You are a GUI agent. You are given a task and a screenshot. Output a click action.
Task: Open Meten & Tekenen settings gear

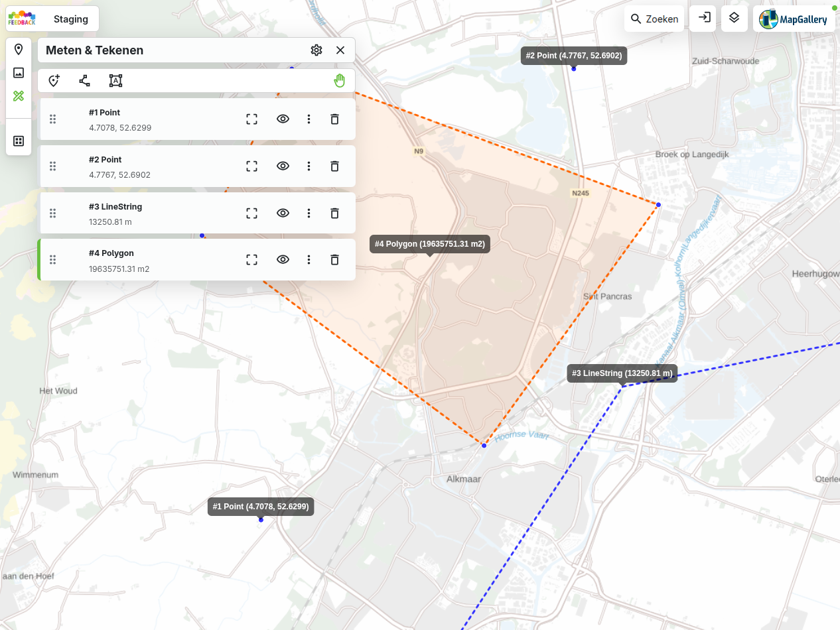pyautogui.click(x=316, y=50)
